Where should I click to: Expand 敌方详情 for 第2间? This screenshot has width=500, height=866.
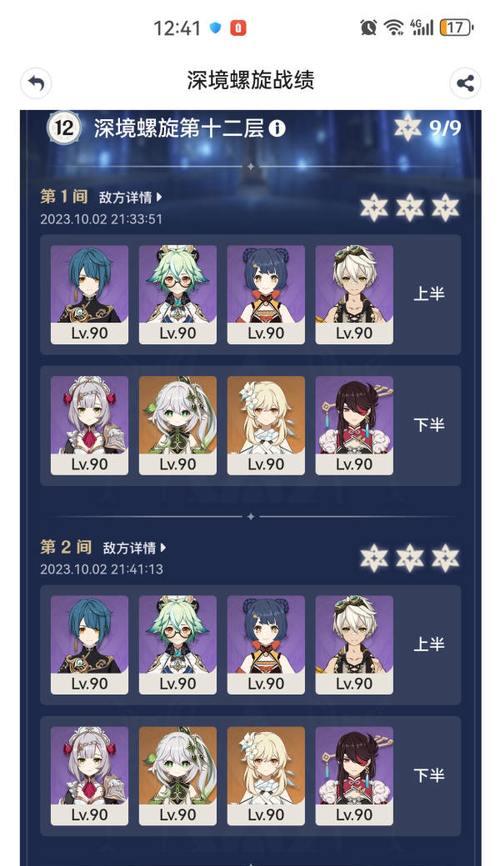[134, 548]
